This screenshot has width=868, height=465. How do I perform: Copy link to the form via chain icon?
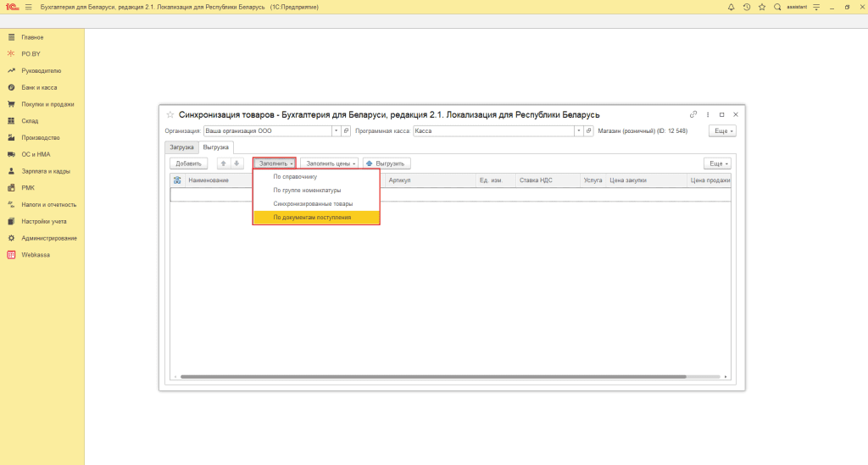pos(693,114)
